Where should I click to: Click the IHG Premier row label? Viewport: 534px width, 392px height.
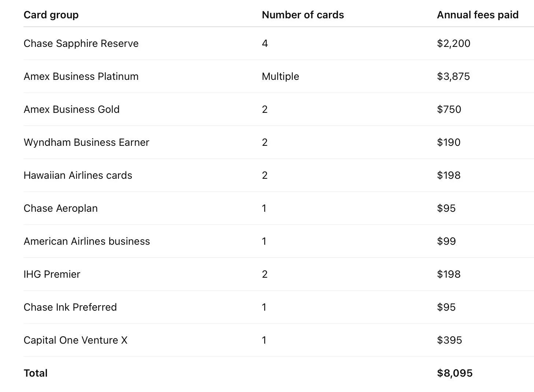[x=52, y=274]
